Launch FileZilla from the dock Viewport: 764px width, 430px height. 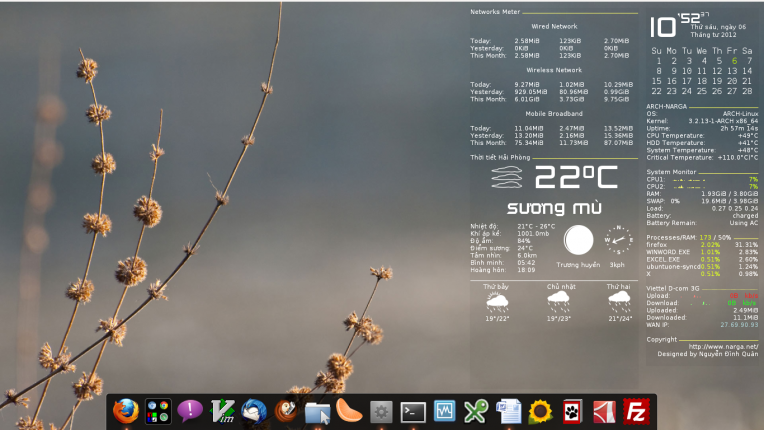[x=635, y=411]
